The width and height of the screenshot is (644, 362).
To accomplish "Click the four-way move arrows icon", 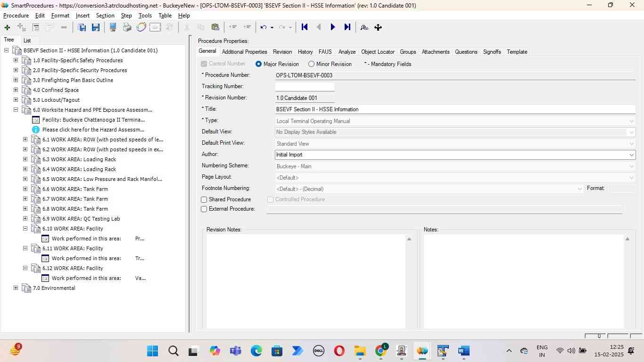I will (x=378, y=27).
